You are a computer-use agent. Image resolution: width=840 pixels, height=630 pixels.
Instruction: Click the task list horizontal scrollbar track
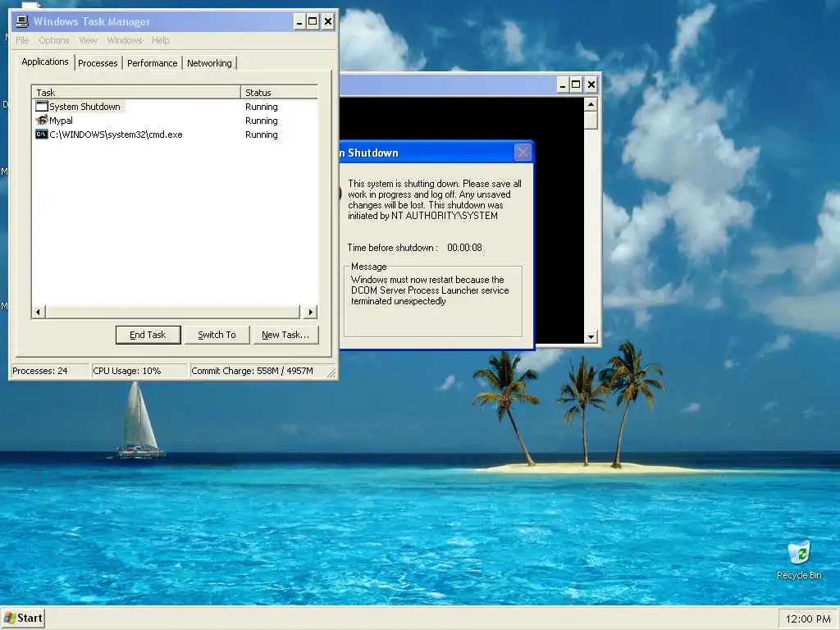pos(174,312)
